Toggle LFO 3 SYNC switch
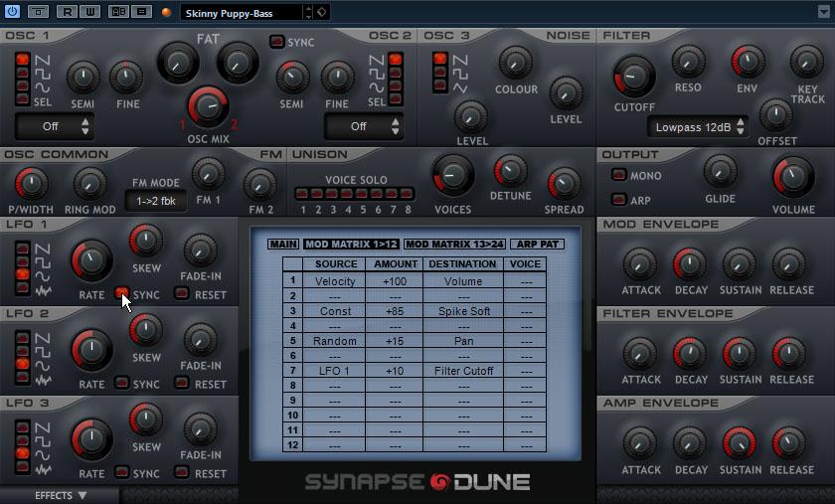835x504 pixels. [122, 472]
